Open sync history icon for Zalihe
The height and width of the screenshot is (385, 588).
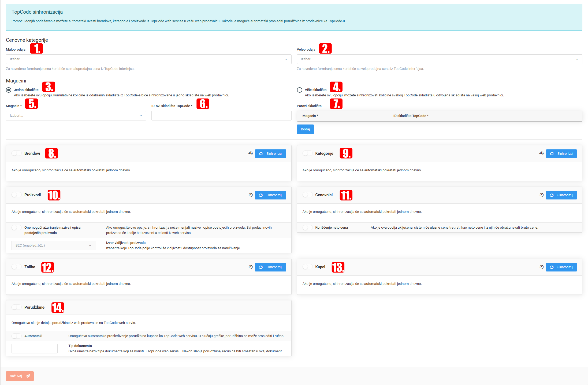pos(250,267)
